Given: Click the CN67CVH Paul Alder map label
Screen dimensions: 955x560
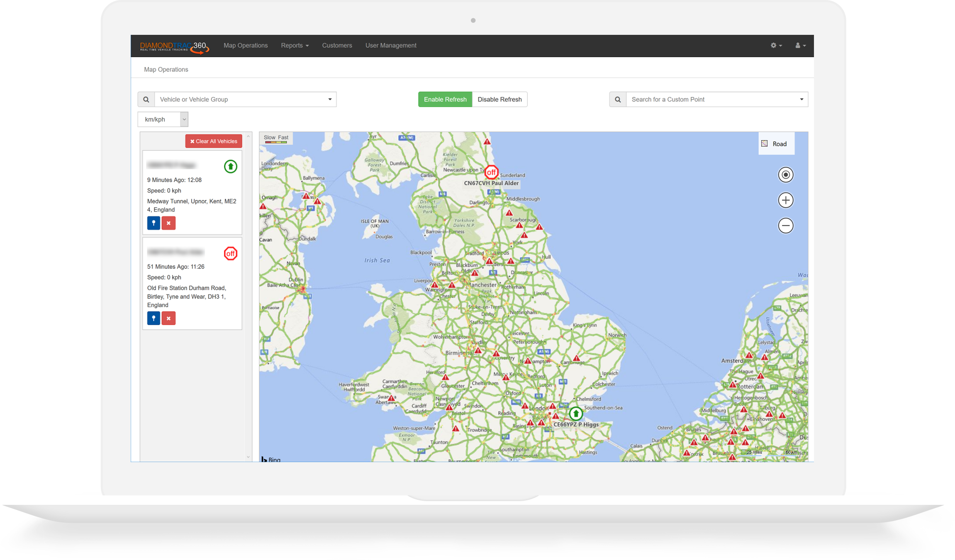Looking at the screenshot, I should tap(491, 183).
